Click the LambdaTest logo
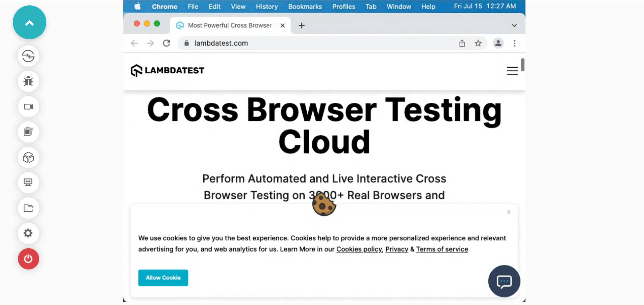This screenshot has height=305, width=644. 168,70
